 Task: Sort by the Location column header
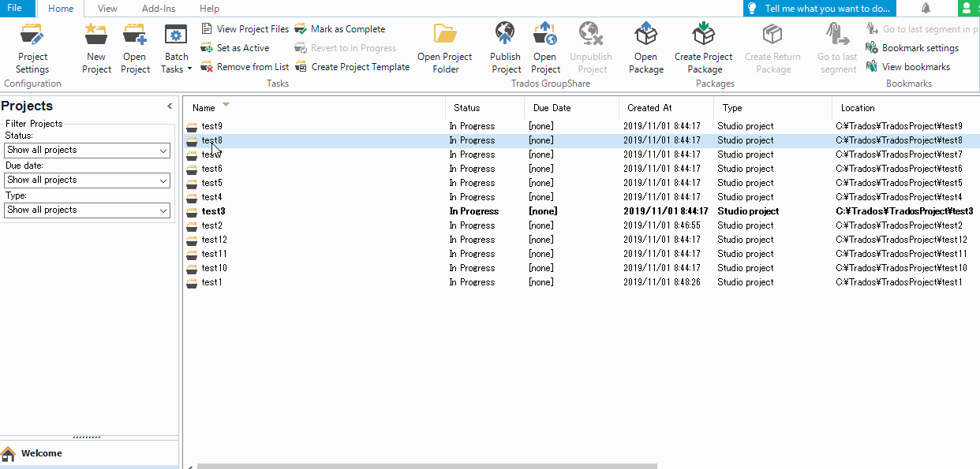tap(906, 108)
